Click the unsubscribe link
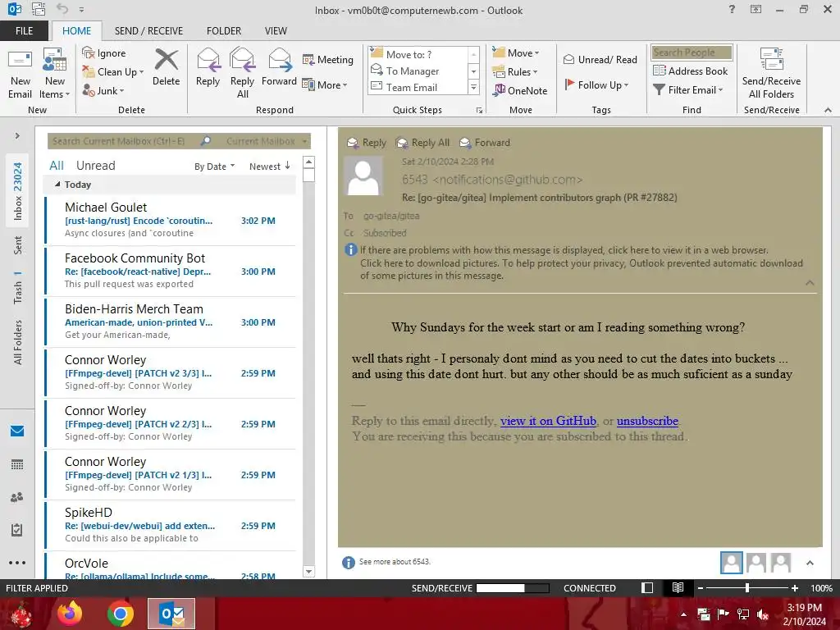The image size is (840, 630). [647, 421]
